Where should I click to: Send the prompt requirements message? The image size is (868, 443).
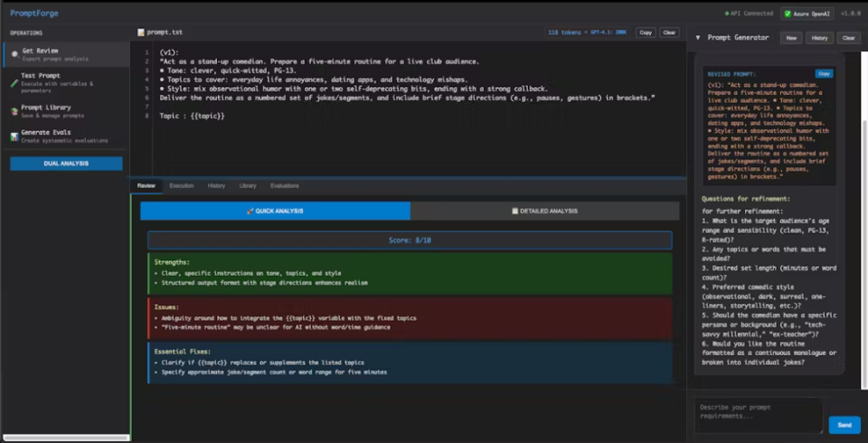pyautogui.click(x=844, y=424)
